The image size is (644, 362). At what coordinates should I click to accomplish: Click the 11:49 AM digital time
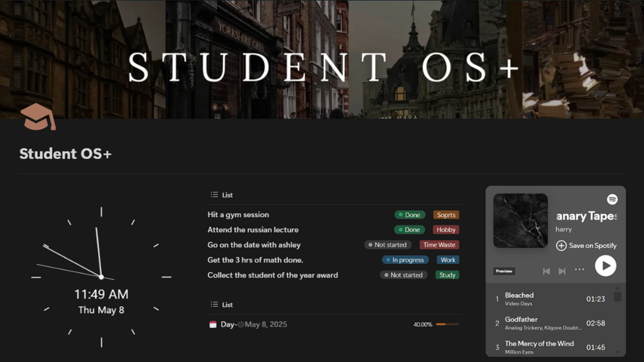(x=101, y=294)
